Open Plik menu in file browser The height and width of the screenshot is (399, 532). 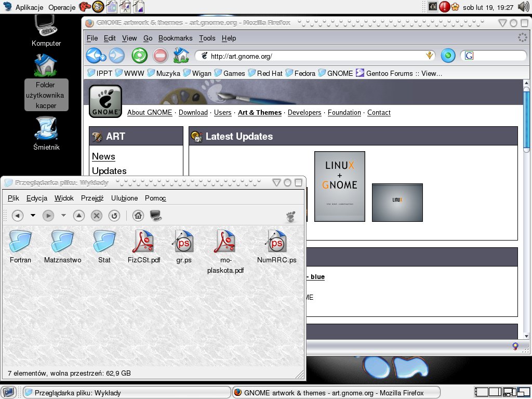[x=14, y=198]
